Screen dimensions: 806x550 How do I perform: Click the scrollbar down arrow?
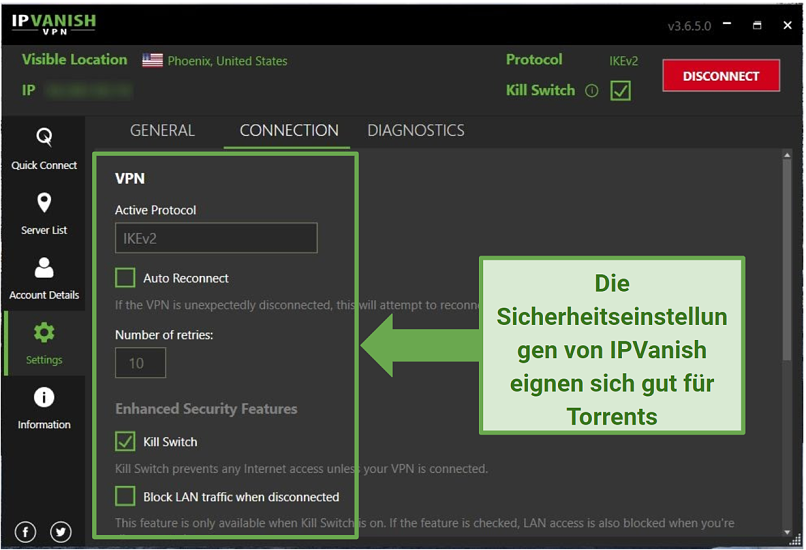(787, 533)
